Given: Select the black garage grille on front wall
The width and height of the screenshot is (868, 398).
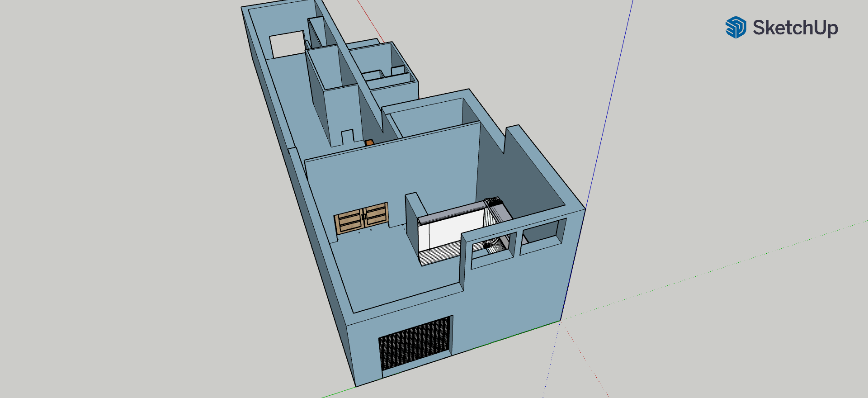Looking at the screenshot, I should click(415, 343).
